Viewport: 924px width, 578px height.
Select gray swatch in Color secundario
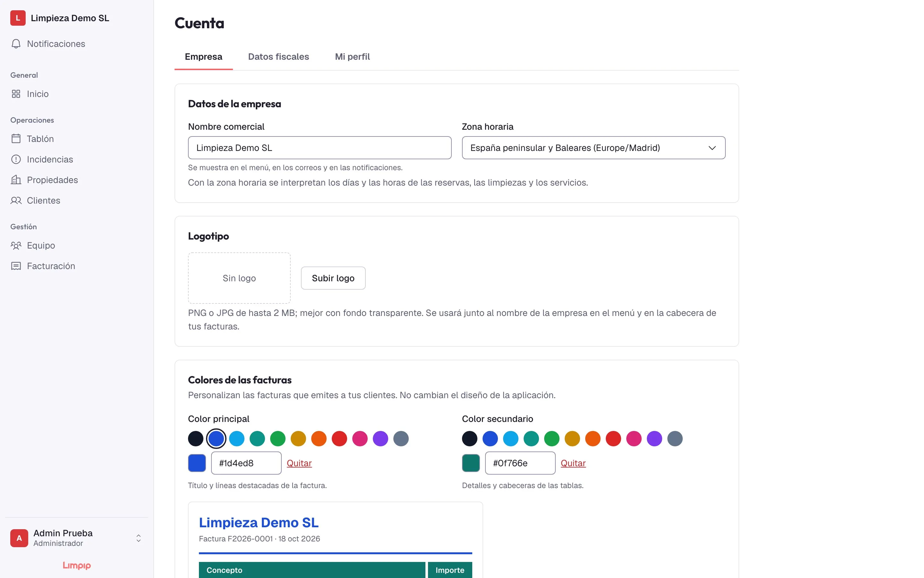(x=675, y=438)
